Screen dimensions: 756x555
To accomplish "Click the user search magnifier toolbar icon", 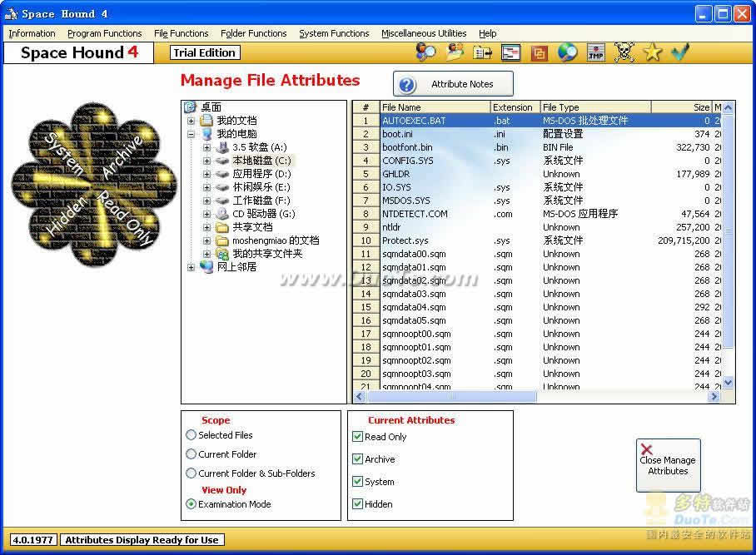I will (425, 52).
